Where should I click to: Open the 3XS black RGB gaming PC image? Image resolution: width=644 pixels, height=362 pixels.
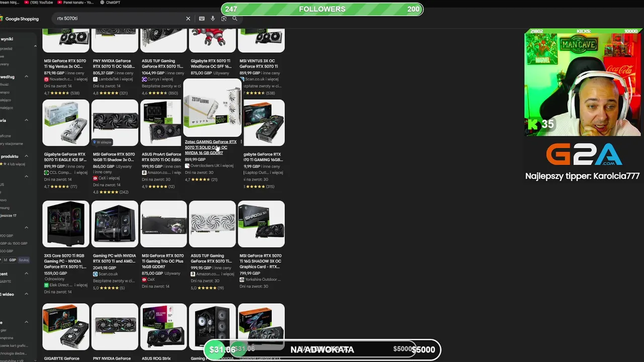(x=66, y=224)
